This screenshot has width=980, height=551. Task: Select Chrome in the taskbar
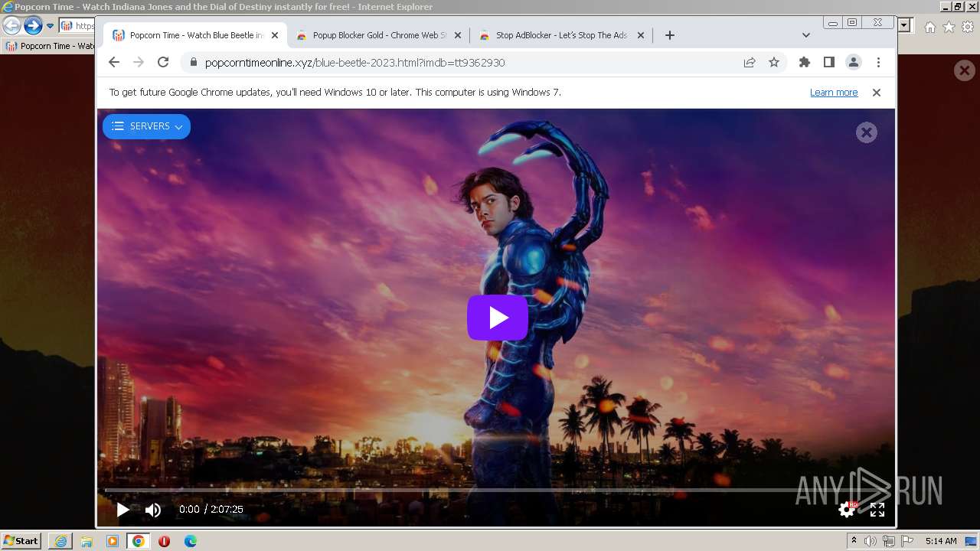(x=139, y=541)
